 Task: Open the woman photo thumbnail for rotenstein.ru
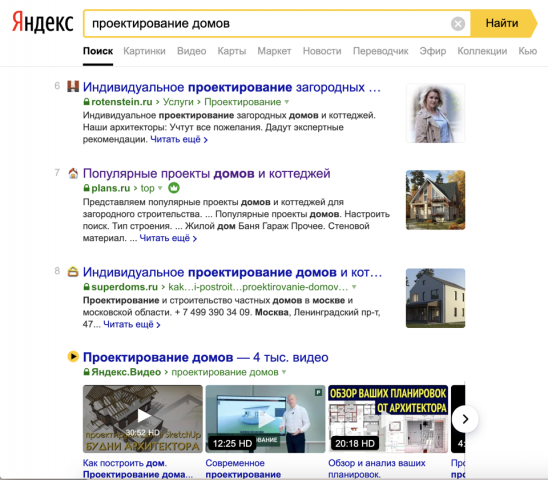pos(435,113)
